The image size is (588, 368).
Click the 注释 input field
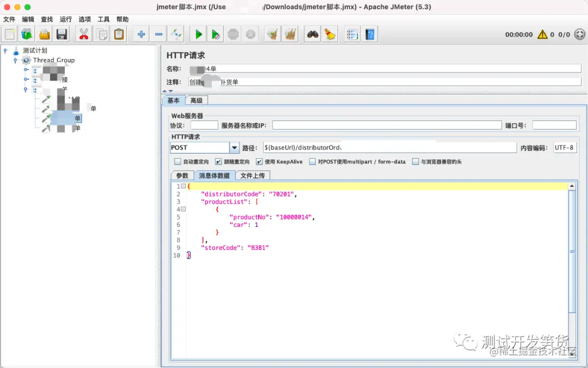385,82
